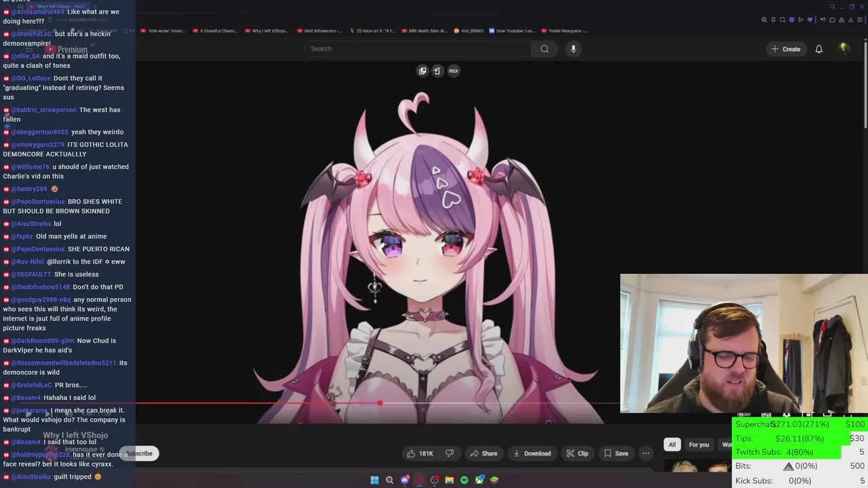Save the video with the Save button
The image size is (868, 488).
pyautogui.click(x=616, y=453)
